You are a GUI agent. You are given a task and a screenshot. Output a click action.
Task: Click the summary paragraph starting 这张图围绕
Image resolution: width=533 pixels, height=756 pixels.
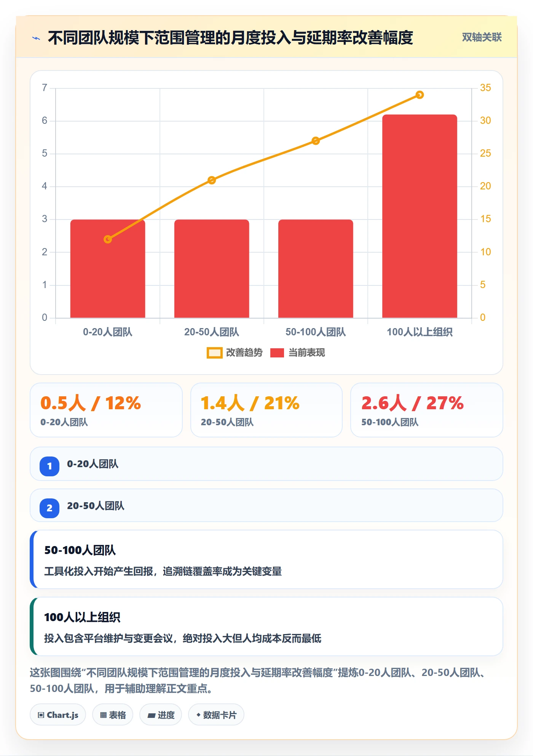[258, 681]
